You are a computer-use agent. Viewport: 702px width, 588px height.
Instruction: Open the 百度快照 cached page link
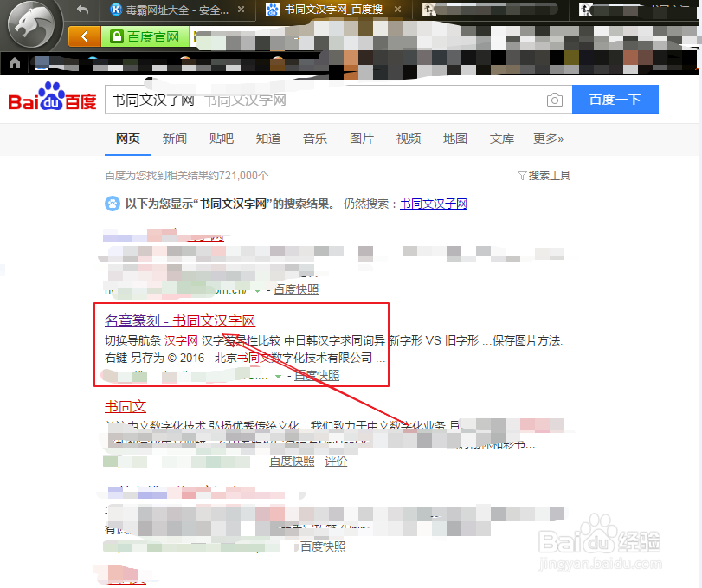coord(316,375)
